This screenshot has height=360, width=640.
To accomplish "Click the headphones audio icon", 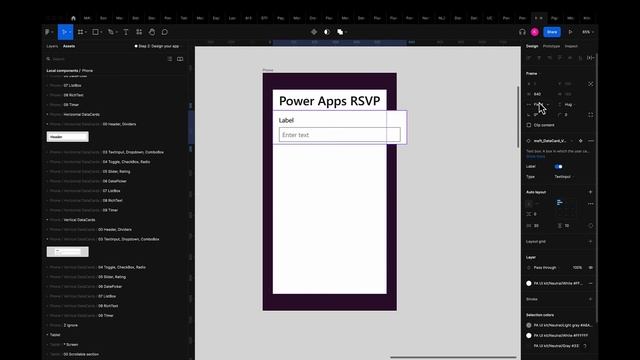I will (522, 32).
